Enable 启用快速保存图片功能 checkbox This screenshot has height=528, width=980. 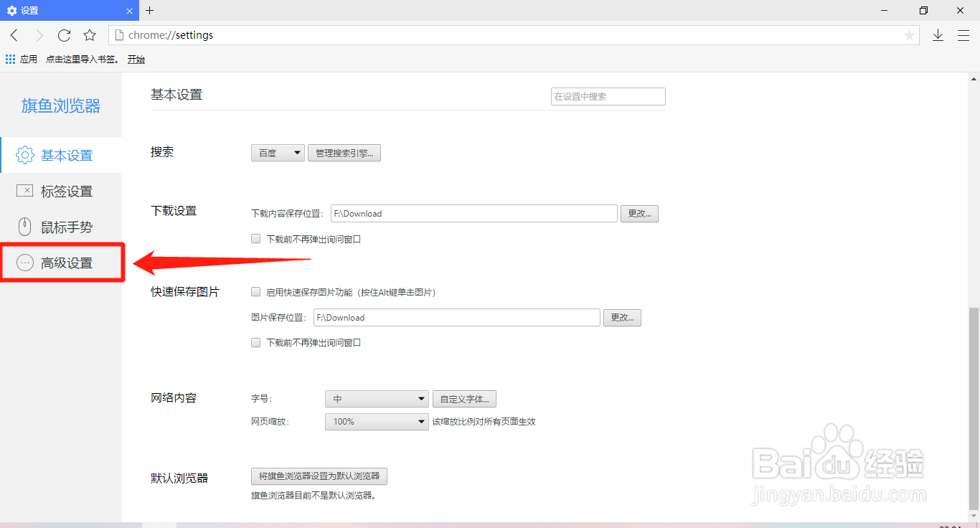[256, 292]
